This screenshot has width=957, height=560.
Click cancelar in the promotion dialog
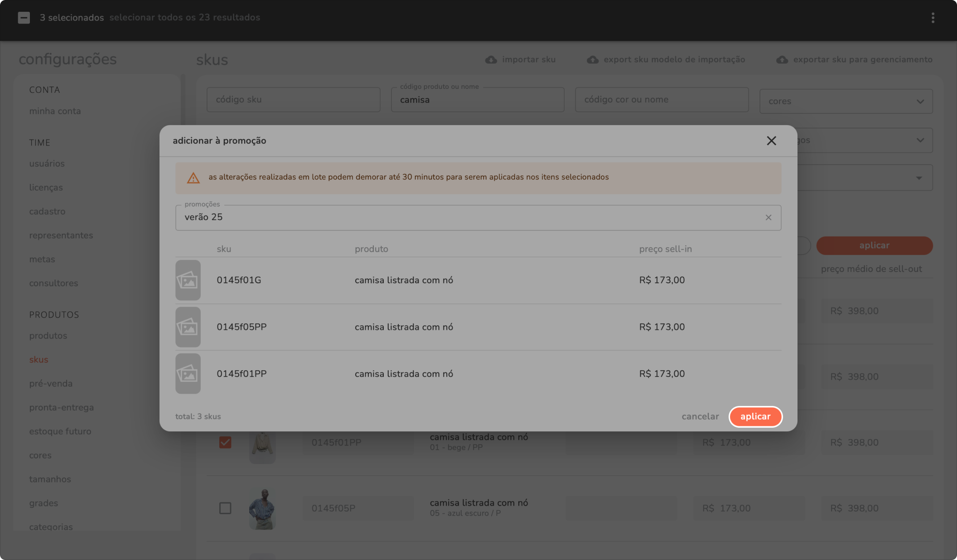pos(700,416)
